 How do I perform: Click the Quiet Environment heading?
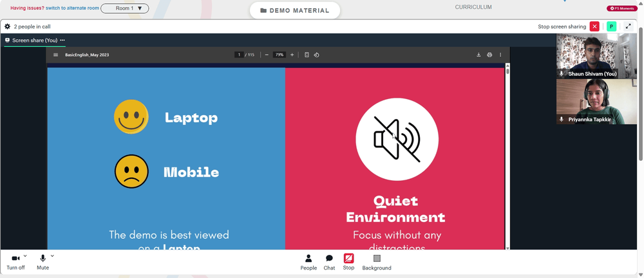pyautogui.click(x=395, y=208)
